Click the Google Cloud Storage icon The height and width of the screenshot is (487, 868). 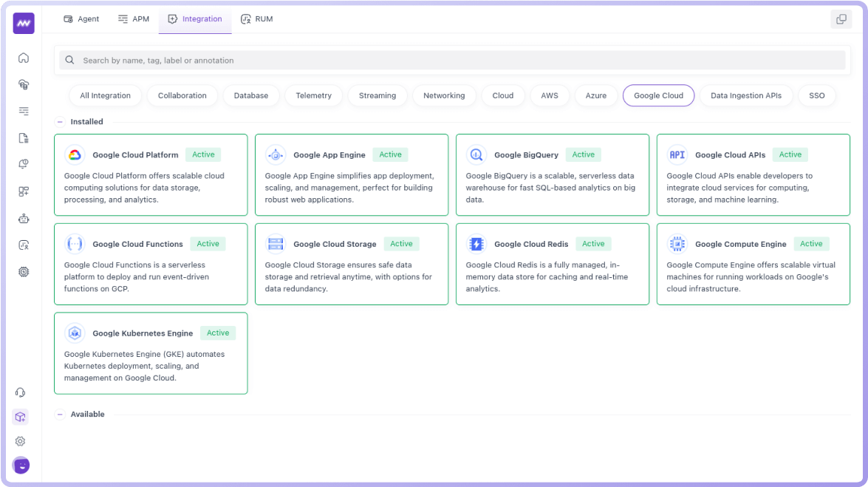pos(275,244)
